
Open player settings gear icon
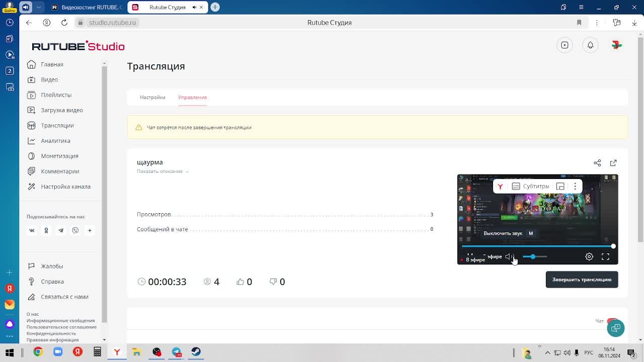[589, 257]
